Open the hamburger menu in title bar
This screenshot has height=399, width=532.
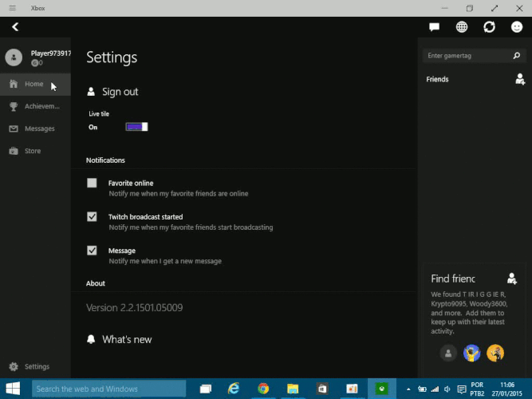click(x=13, y=8)
